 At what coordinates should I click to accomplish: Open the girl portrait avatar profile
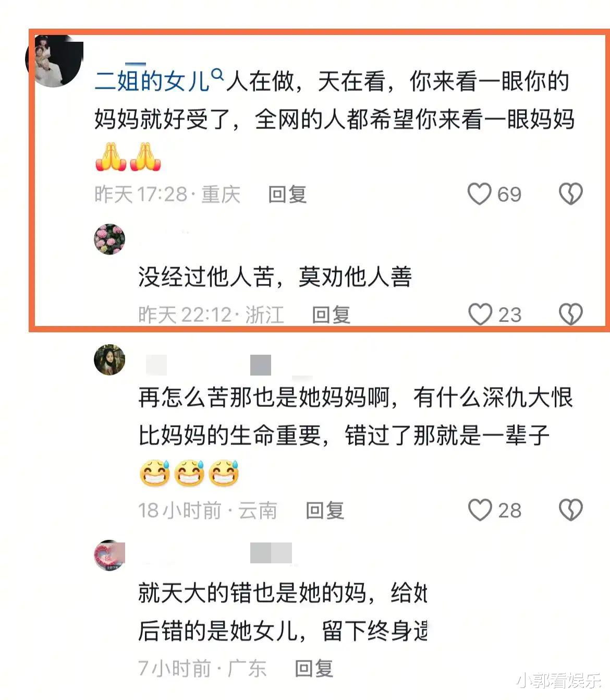click(109, 359)
